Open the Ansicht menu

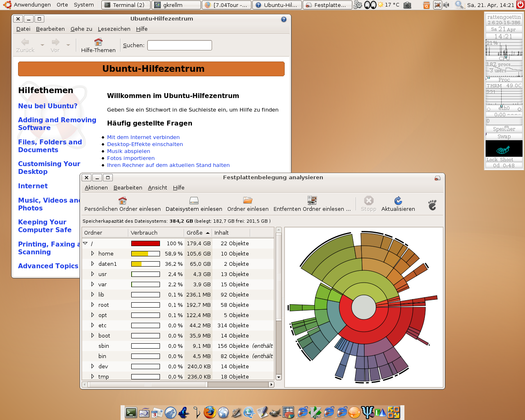pyautogui.click(x=157, y=187)
